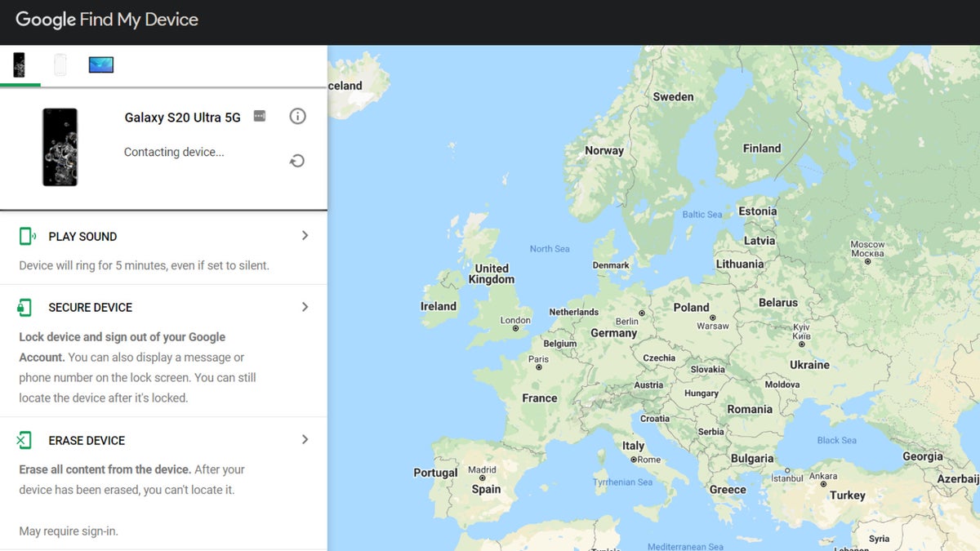Click the Estonia label on the map

pos(758,211)
